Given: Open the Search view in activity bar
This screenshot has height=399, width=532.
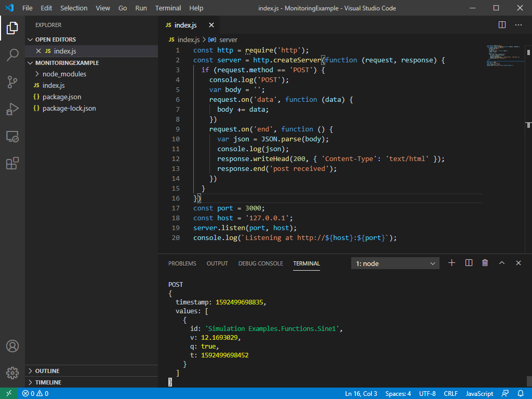Looking at the screenshot, I should 12,55.
